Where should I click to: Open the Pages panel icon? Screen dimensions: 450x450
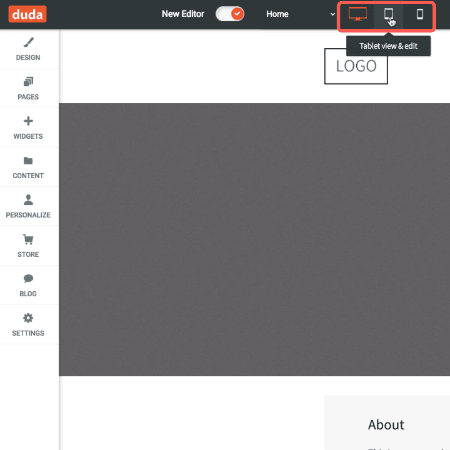28,81
